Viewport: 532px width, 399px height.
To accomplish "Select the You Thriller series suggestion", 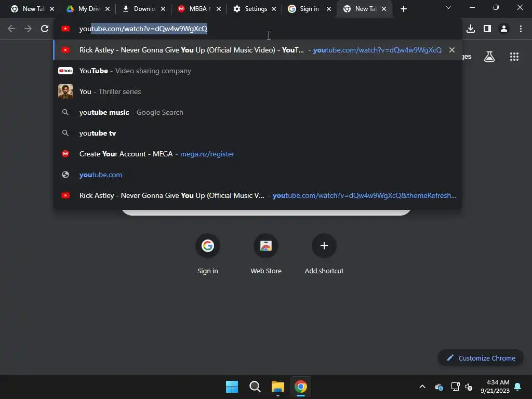I will click(x=257, y=91).
